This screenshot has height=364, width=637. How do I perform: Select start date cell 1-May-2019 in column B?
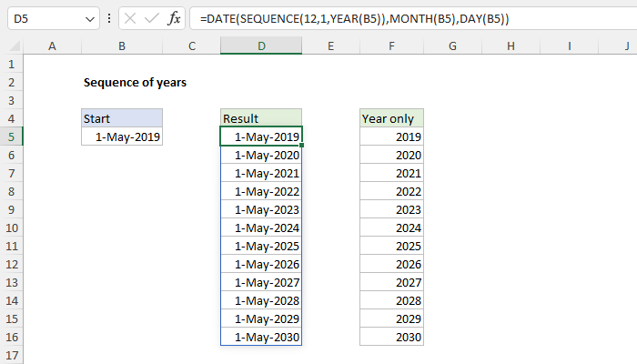pos(122,136)
